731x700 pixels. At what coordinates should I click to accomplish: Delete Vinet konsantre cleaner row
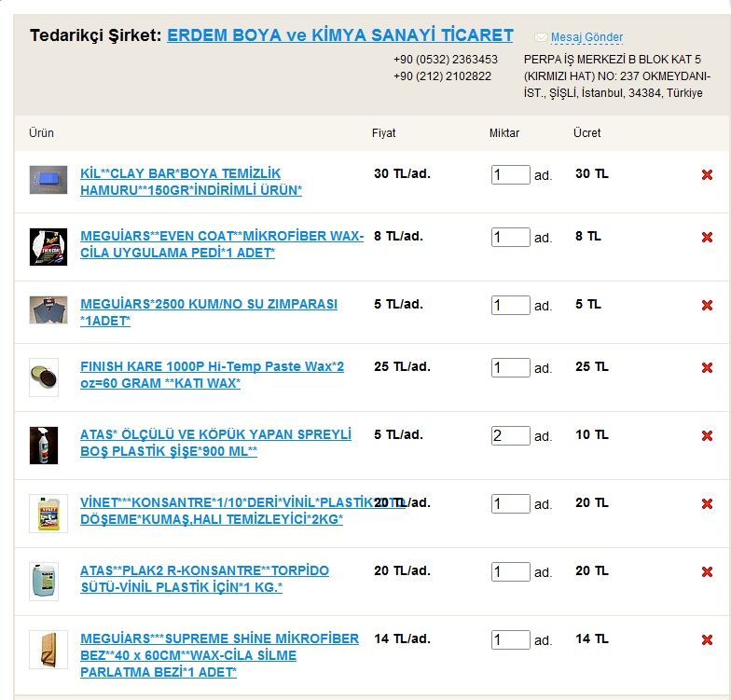pyautogui.click(x=707, y=503)
